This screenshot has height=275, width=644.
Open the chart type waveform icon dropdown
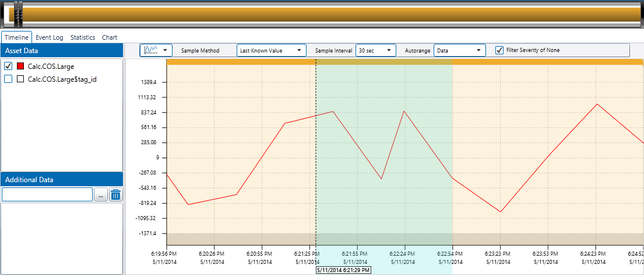click(x=156, y=50)
